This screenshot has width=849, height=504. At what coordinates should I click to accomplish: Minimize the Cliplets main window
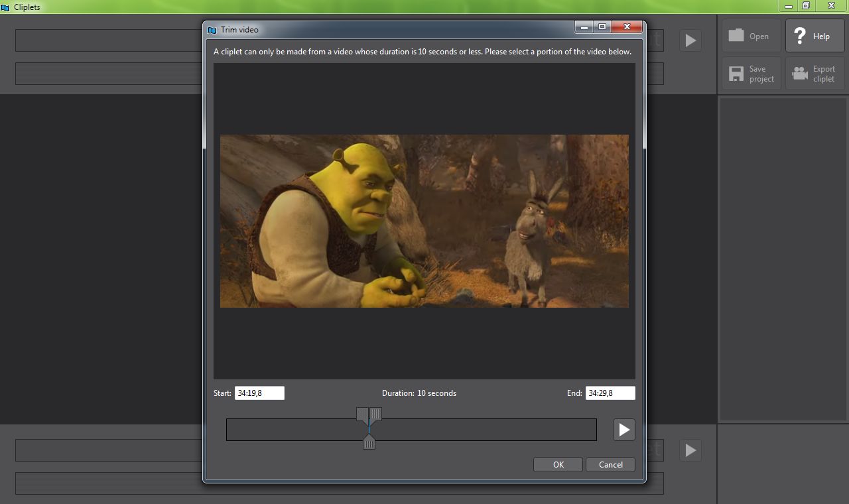pos(789,5)
